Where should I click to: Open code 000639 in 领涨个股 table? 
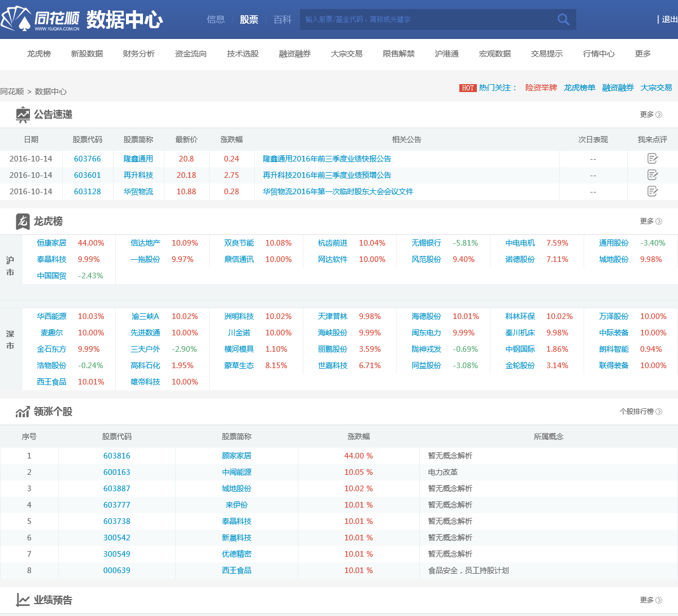click(x=117, y=570)
